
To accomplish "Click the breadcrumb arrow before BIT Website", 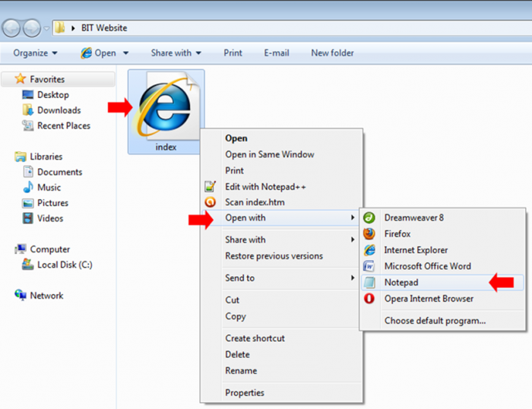I will (73, 28).
